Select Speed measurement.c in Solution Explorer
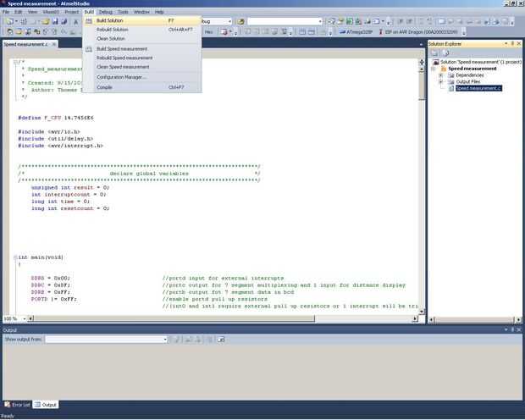This screenshot has width=525, height=420. [478, 88]
